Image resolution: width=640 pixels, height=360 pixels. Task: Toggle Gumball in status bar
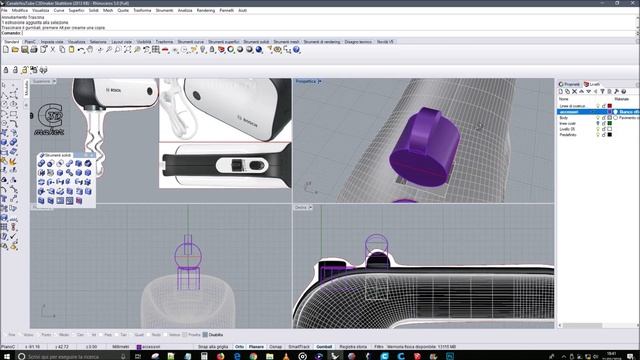pos(324,347)
